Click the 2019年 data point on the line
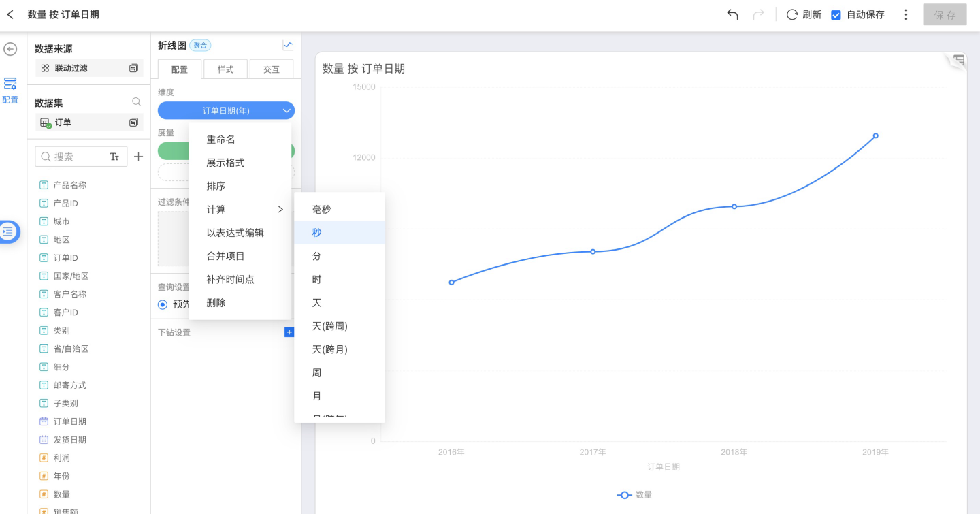 [x=875, y=135]
